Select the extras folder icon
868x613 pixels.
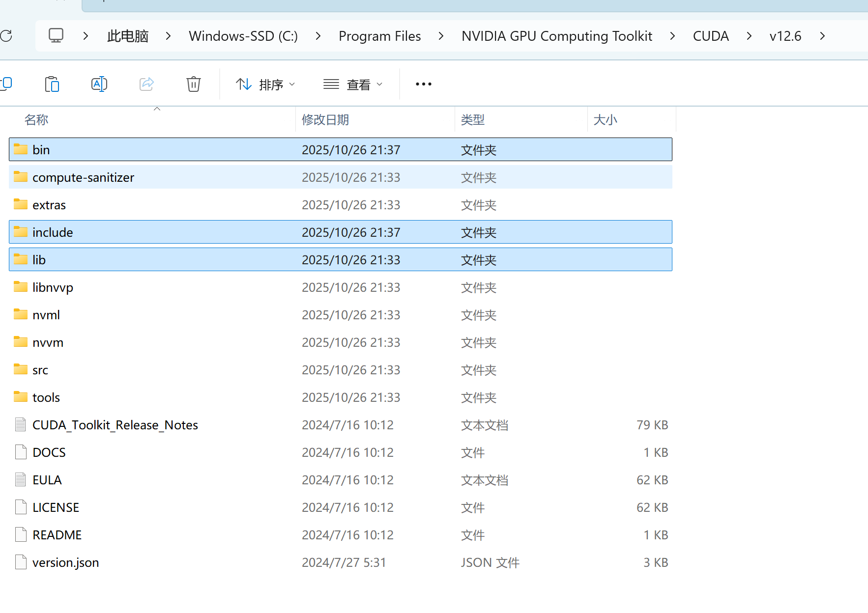tap(21, 204)
